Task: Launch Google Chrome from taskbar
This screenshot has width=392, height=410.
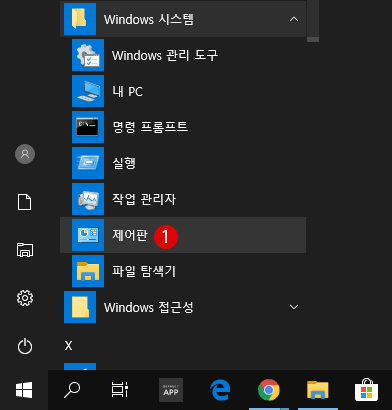Action: click(269, 390)
